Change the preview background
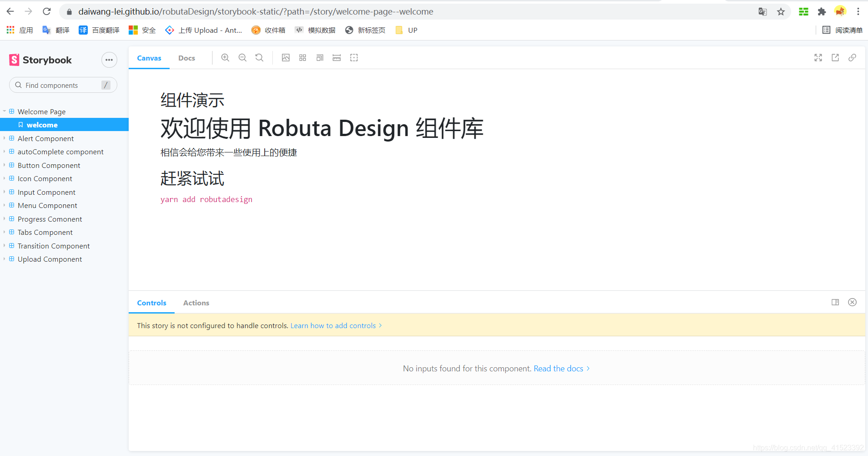 click(x=286, y=58)
